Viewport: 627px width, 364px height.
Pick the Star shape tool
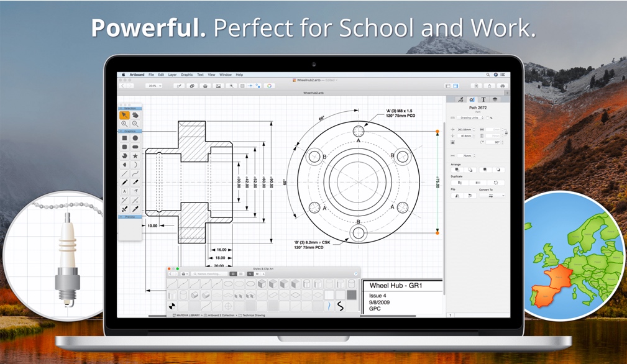pyautogui.click(x=135, y=155)
